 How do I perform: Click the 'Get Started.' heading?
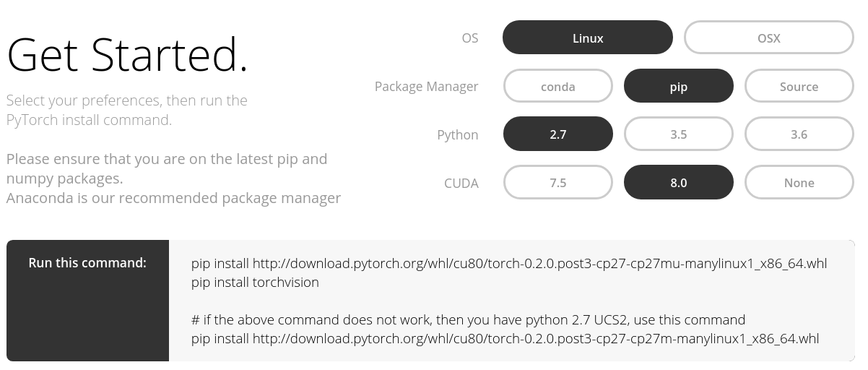tap(127, 55)
